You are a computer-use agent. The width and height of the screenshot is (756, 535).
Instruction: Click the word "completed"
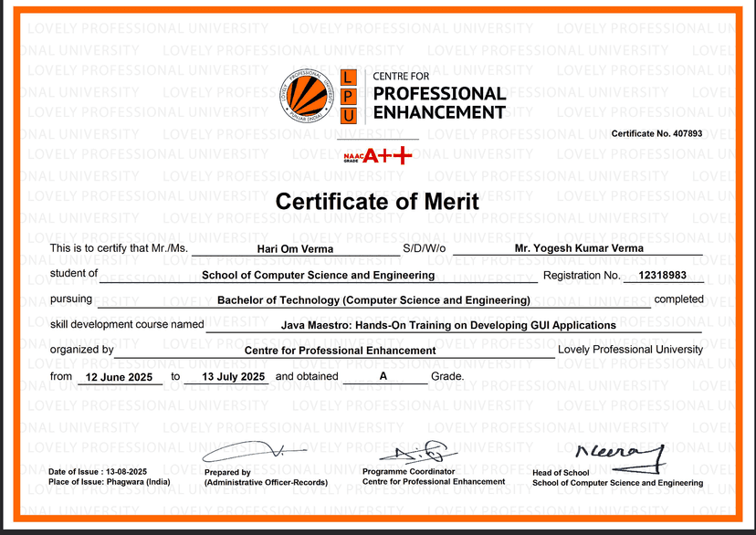click(679, 299)
